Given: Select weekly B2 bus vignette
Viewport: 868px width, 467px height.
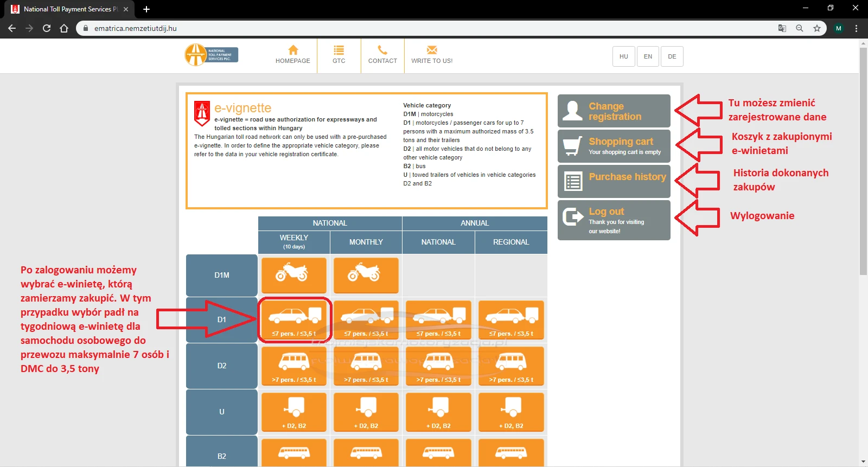Looking at the screenshot, I should [294, 453].
